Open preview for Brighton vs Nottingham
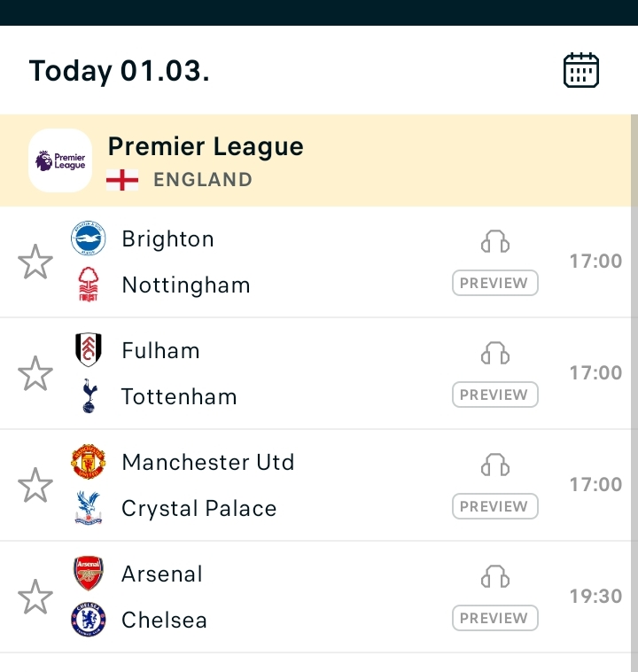638x672 pixels. (494, 284)
